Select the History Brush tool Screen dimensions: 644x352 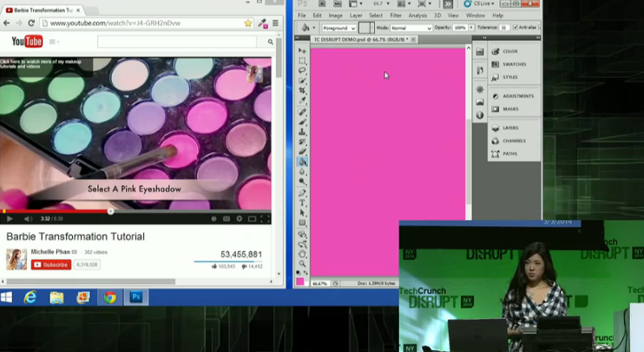(302, 142)
